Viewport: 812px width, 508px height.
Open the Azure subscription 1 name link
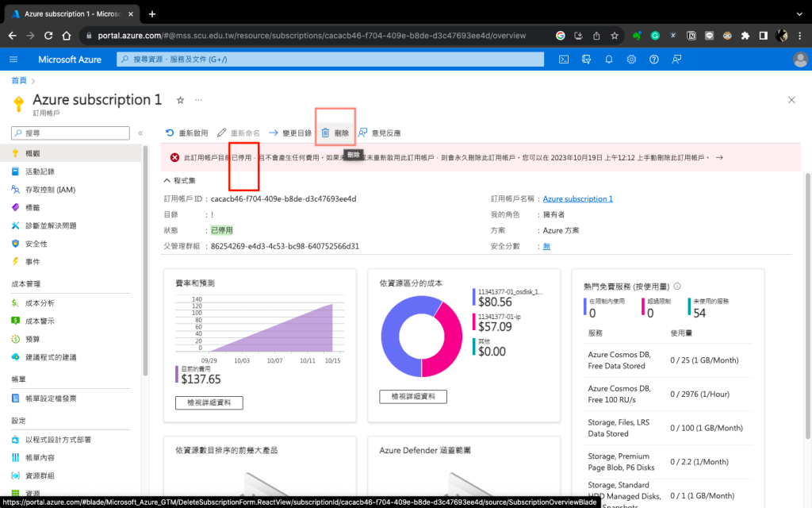[x=577, y=198]
